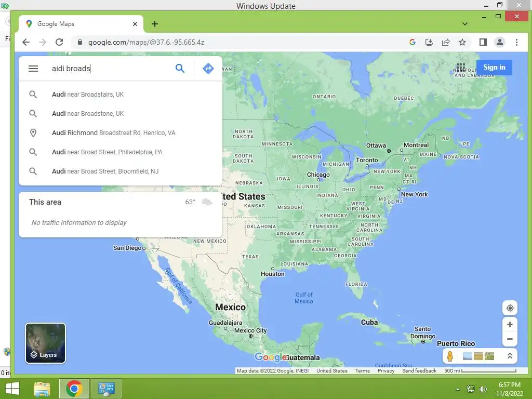
Task: Click the Ottawa city label on map
Action: pyautogui.click(x=376, y=145)
